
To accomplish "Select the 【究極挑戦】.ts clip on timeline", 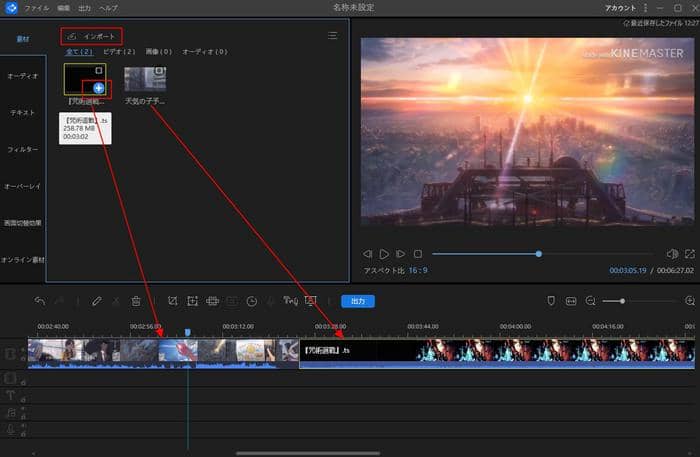I will [497, 353].
